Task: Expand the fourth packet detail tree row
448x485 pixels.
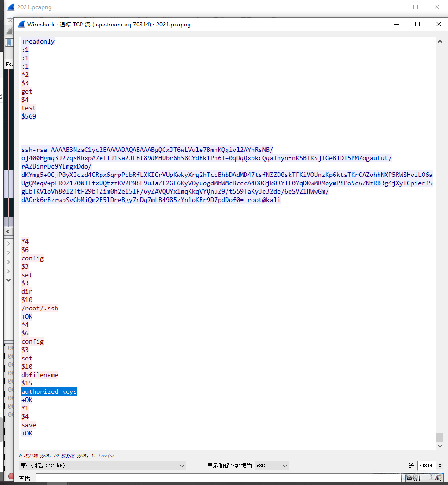Action: pyautogui.click(x=9, y=271)
